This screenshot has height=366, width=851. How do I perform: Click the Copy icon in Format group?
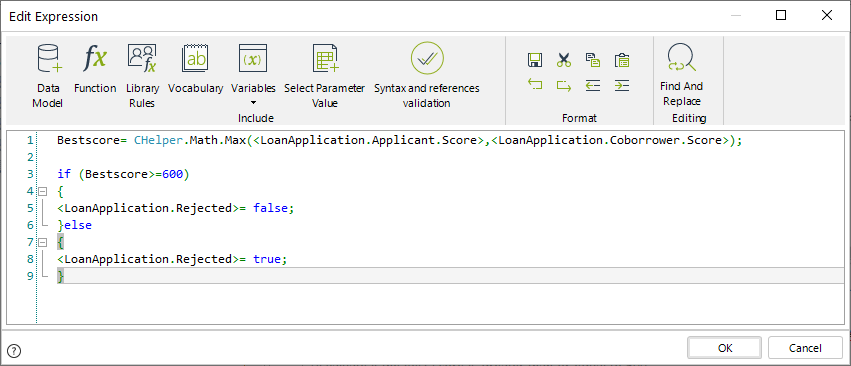click(x=593, y=60)
